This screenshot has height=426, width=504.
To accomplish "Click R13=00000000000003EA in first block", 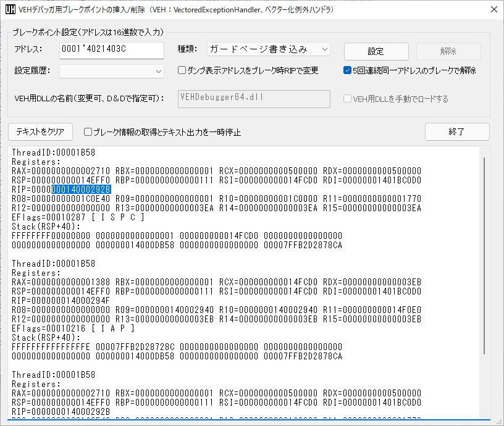I will click(x=164, y=208).
